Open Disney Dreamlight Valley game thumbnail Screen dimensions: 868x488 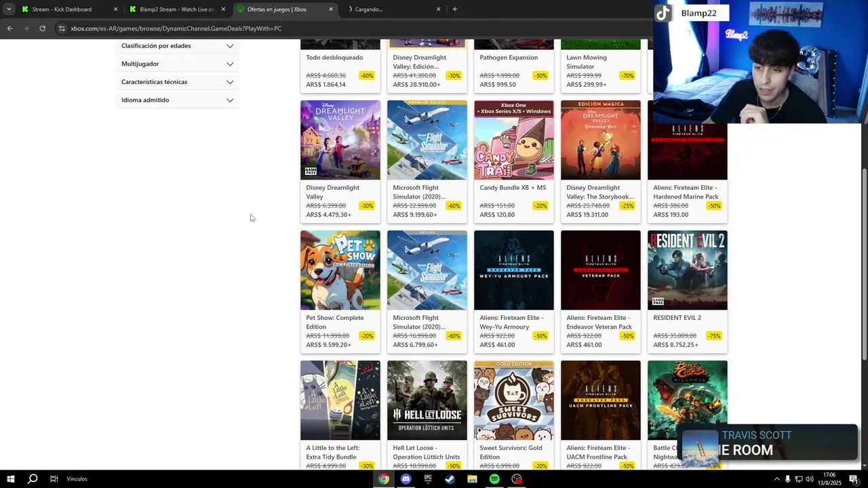[340, 140]
